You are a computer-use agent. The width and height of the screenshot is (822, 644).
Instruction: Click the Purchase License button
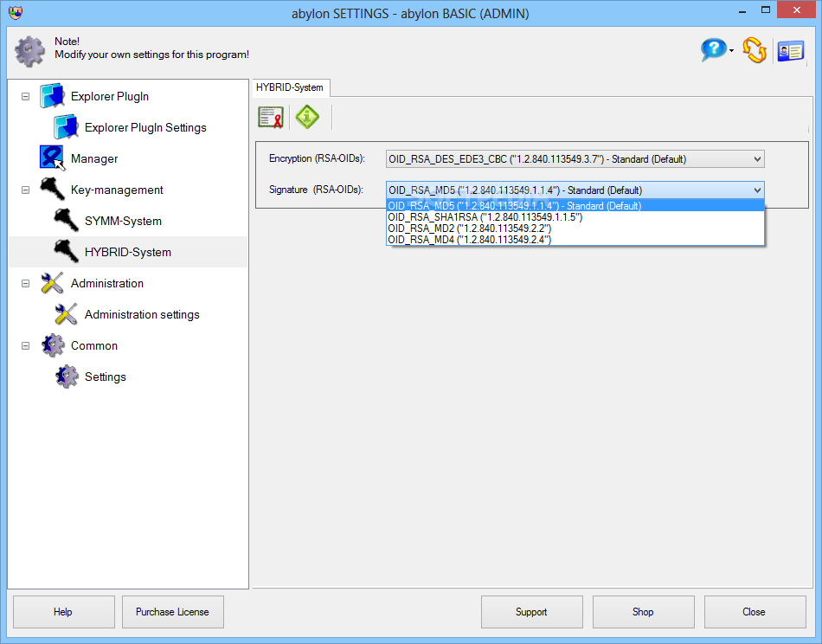(172, 611)
